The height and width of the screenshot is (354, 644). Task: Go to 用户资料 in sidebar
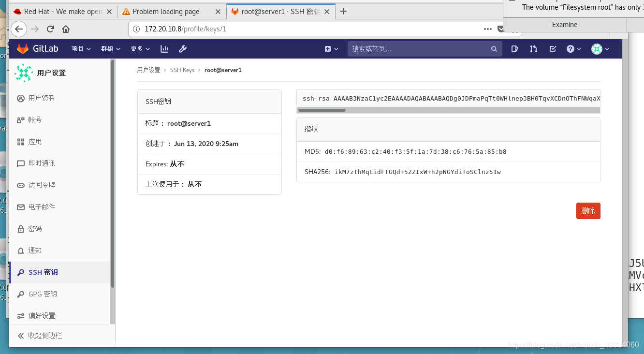(x=59, y=98)
